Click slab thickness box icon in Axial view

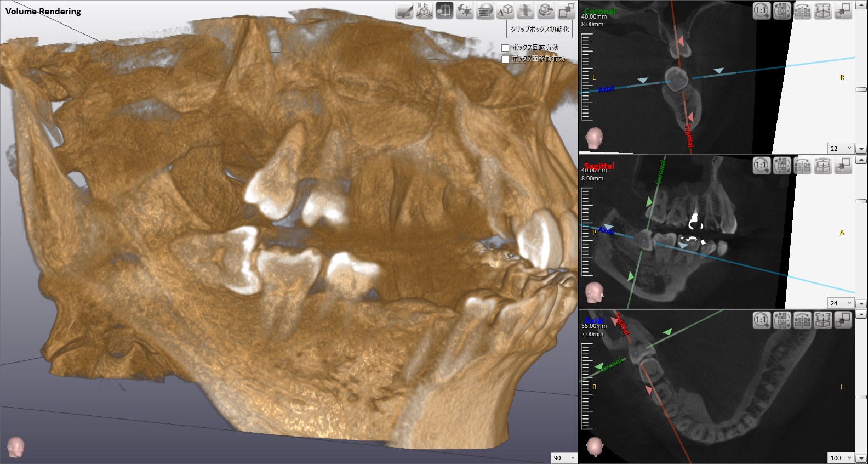823,320
